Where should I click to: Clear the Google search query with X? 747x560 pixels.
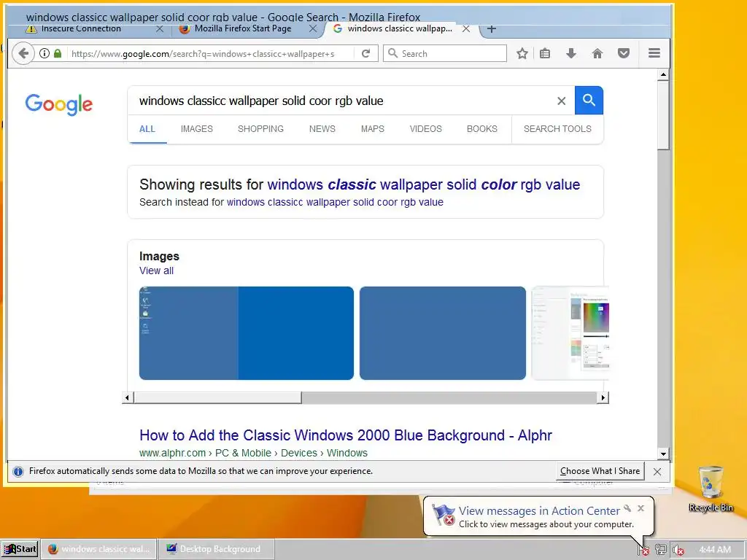click(x=561, y=101)
